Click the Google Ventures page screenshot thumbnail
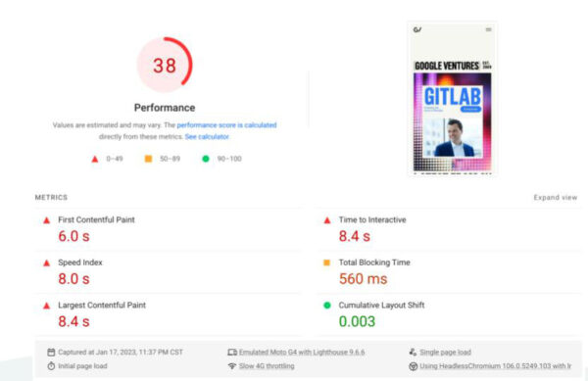This screenshot has height=381, width=588. click(x=453, y=99)
